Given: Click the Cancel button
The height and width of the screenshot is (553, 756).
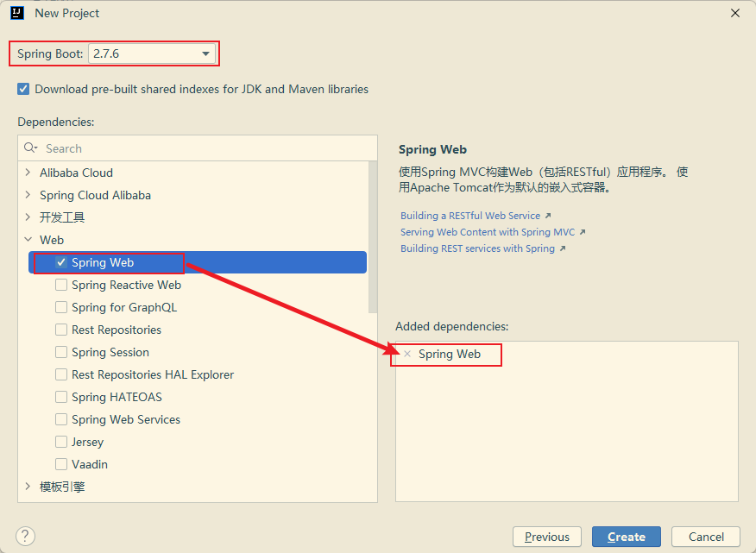Looking at the screenshot, I should click(x=706, y=537).
